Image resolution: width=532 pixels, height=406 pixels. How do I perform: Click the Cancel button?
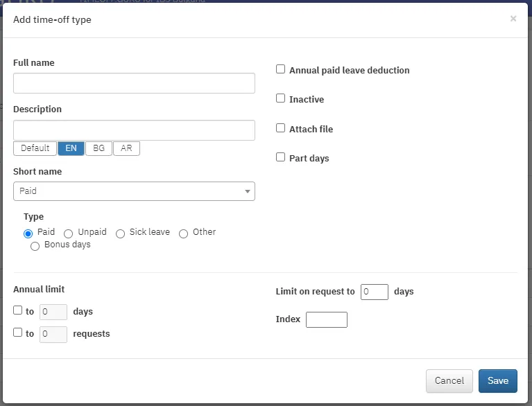coord(449,381)
